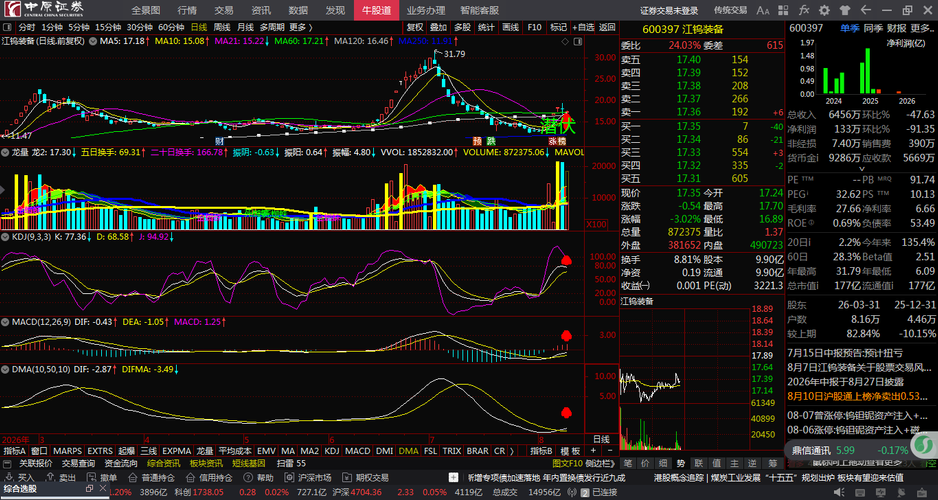Viewport: 938px width, 500px height.
Task: Click the 势 tab under mini chart
Action: click(x=681, y=463)
